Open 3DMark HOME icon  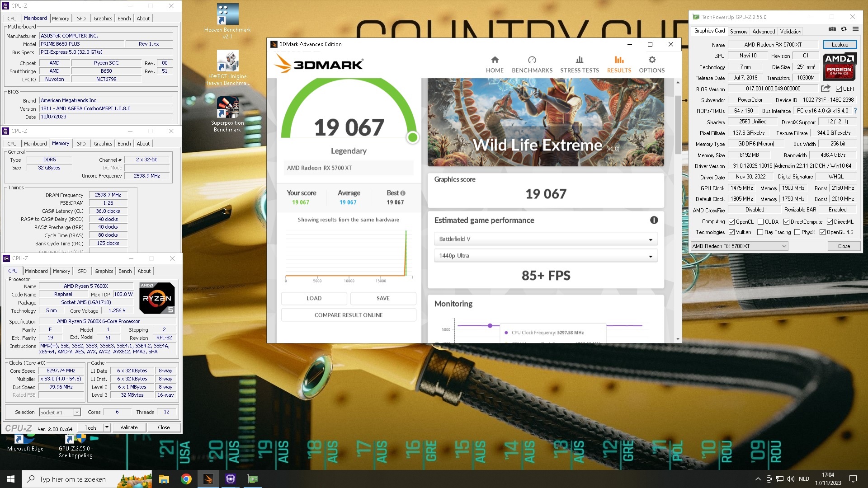click(x=495, y=60)
